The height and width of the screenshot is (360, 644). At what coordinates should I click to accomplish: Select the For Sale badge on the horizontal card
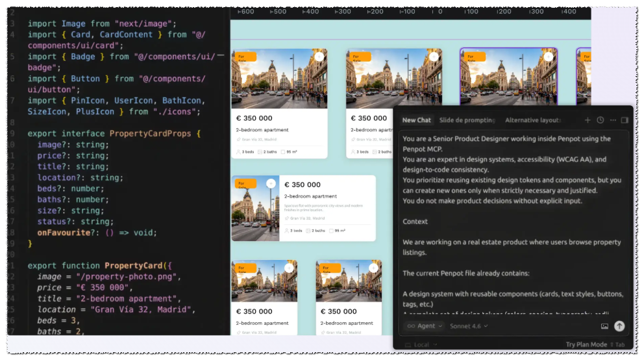245,183
